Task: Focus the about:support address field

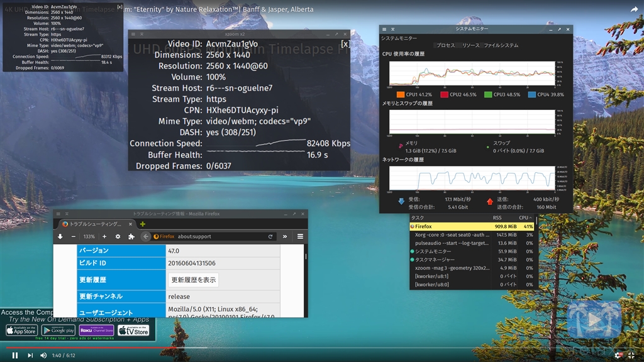Action: pos(222,236)
